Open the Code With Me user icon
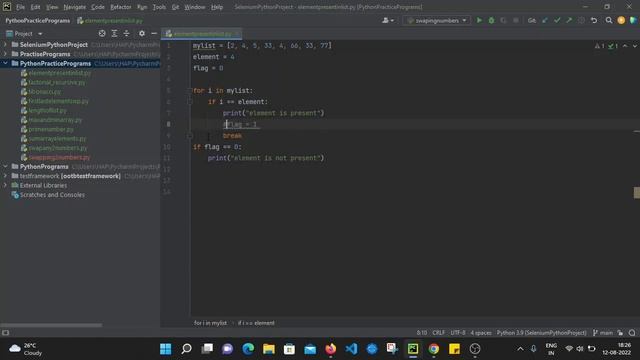The width and height of the screenshot is (640, 360). tap(387, 20)
